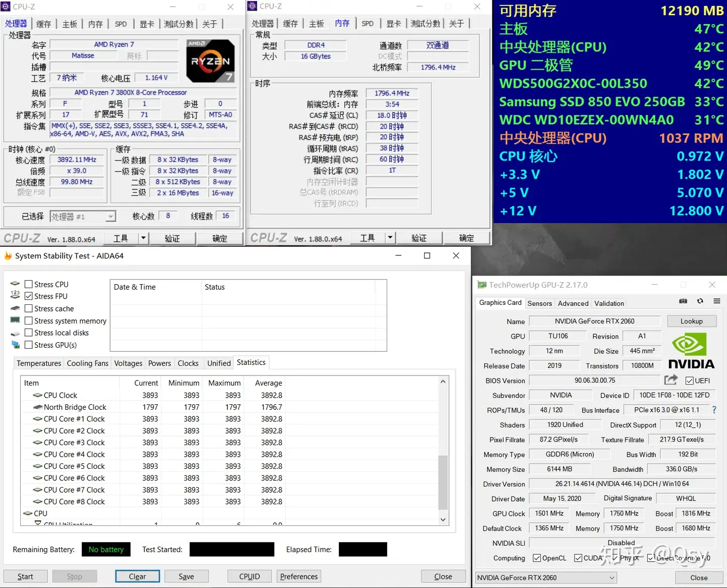Enable Stress system memory checkbox
Viewport: 727px width, 588px height.
coord(29,320)
